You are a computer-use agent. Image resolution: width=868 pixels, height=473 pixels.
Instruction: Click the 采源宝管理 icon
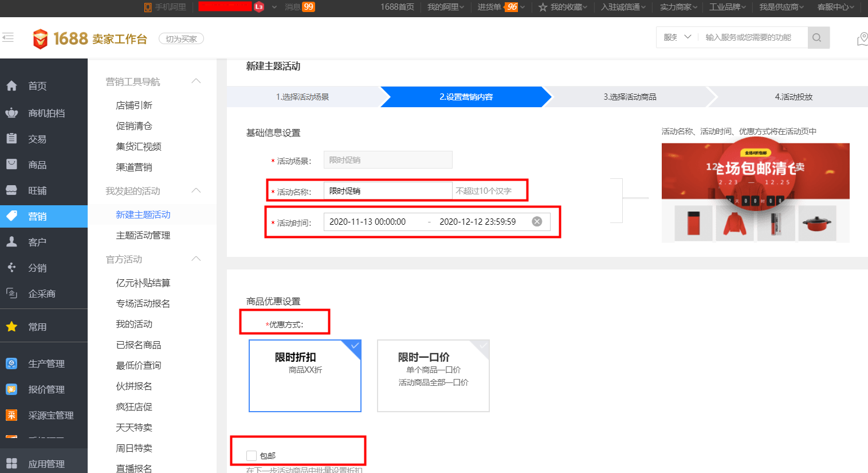12,415
